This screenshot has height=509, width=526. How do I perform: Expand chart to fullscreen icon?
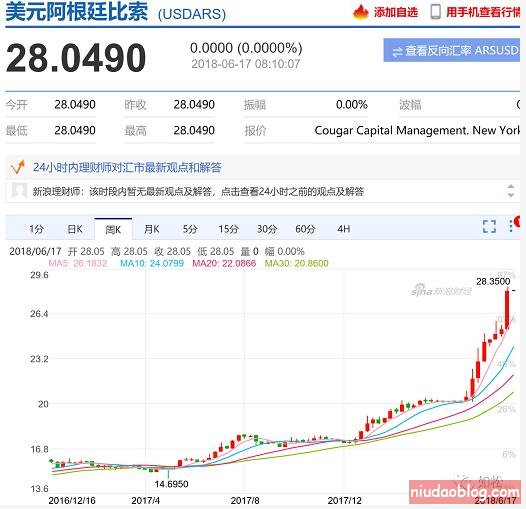coord(489,226)
